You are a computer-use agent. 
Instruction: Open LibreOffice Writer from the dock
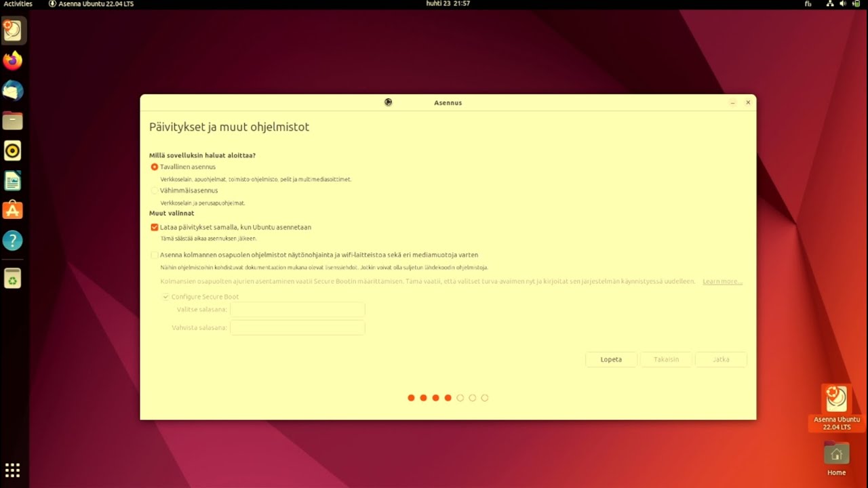13,180
